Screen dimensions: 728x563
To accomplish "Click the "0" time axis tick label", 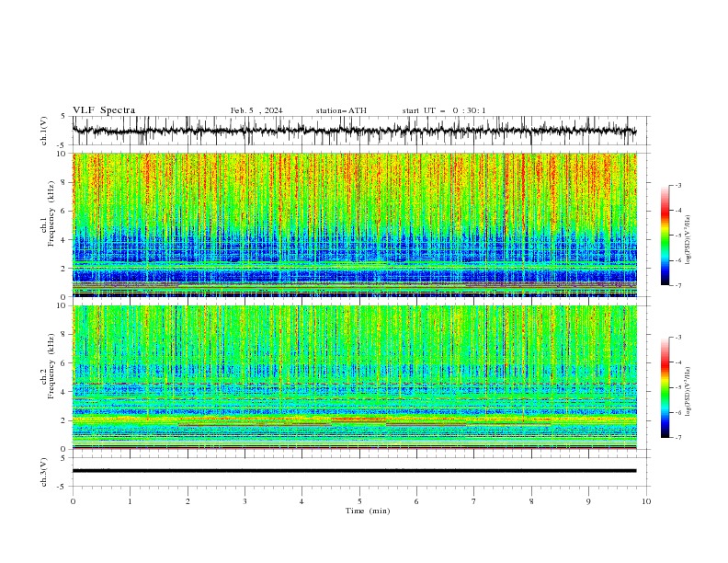I will point(73,501).
